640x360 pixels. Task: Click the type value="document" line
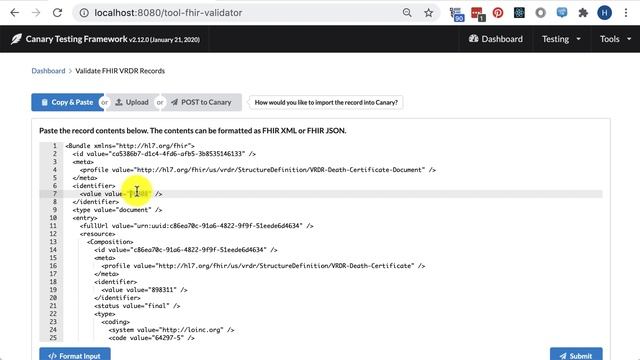117,210
